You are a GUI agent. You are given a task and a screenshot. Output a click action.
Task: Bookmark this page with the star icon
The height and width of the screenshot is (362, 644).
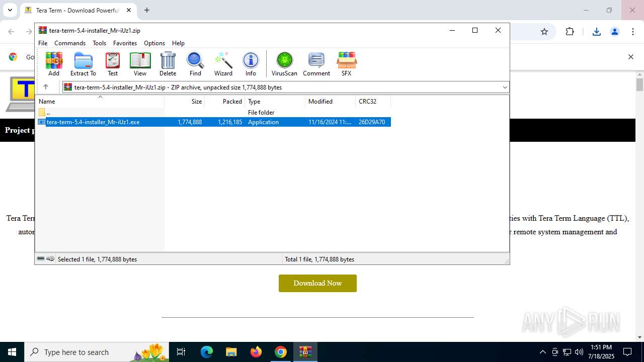click(544, 32)
